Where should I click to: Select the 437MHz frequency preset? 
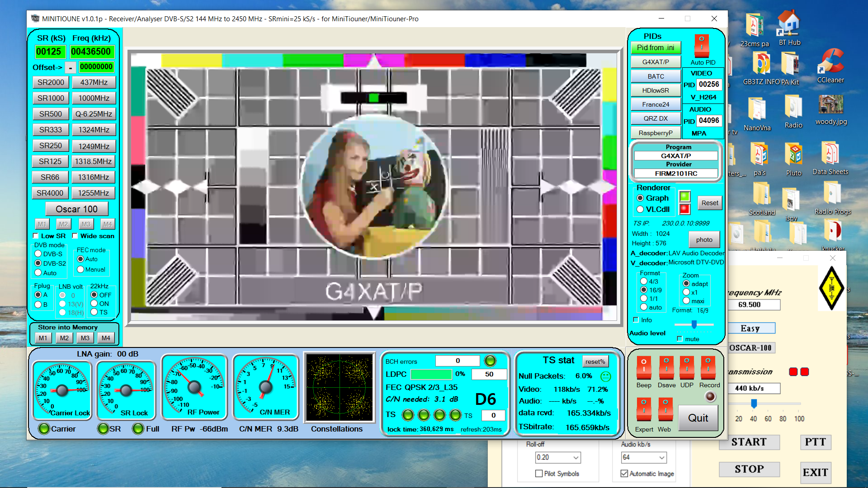click(94, 82)
